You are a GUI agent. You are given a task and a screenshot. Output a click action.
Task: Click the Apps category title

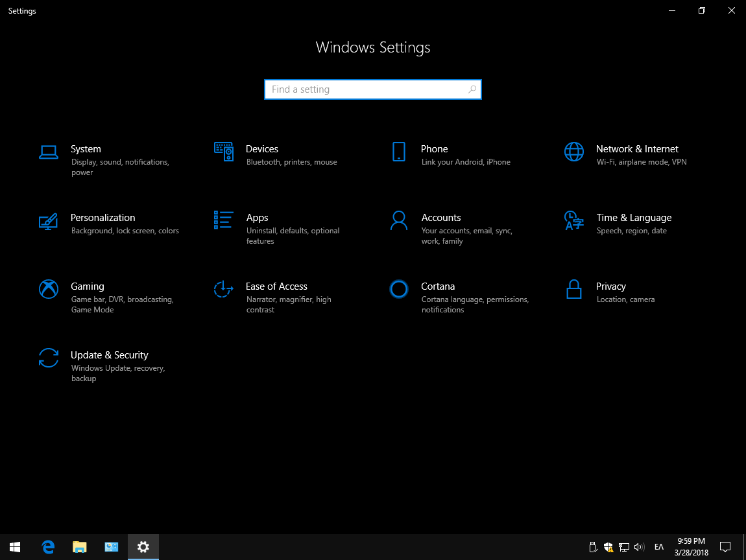coord(257,218)
